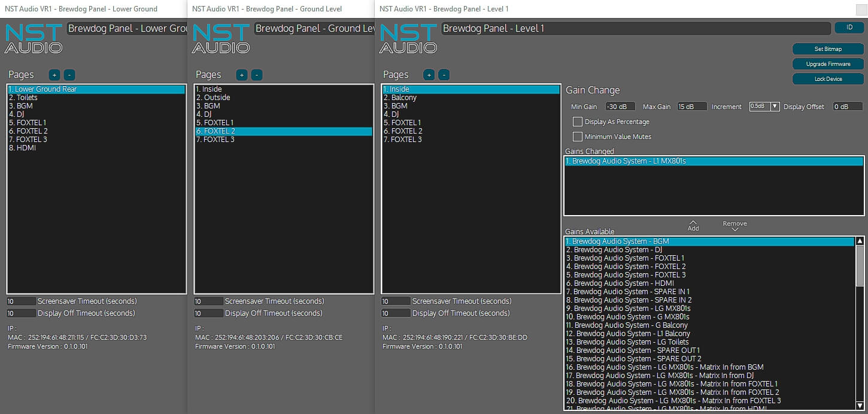Select Brewdog Audio System - L1 Balcony gain

710,334
